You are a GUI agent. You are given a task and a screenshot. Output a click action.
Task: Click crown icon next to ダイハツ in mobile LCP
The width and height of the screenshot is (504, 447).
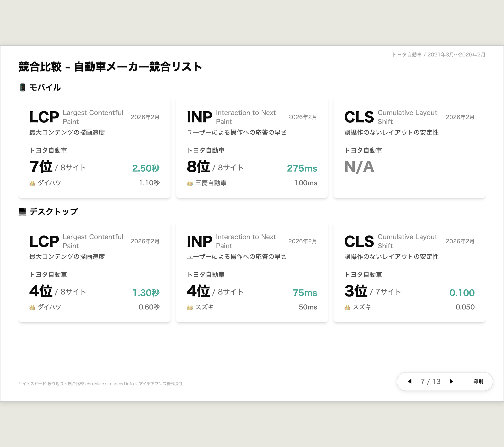coord(32,183)
